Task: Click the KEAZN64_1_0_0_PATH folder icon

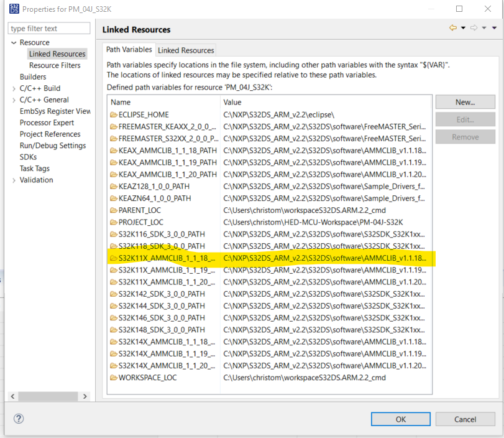Action: (x=114, y=198)
